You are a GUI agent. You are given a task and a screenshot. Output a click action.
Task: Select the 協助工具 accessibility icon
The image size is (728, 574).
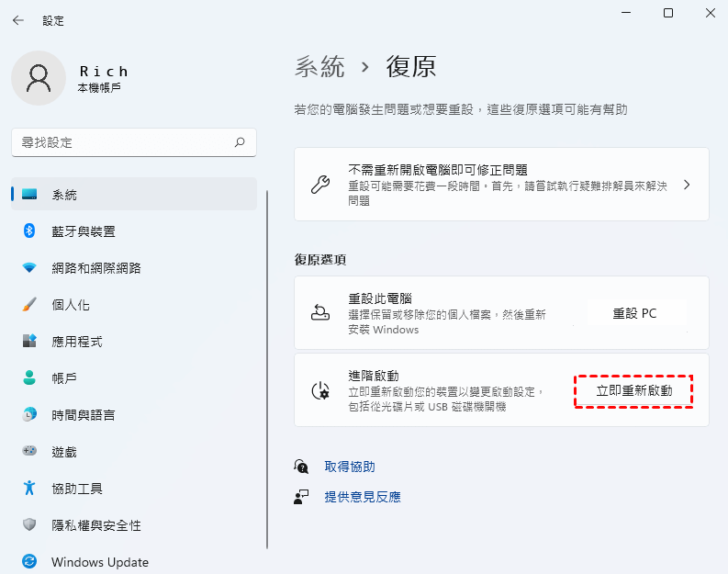coord(29,488)
